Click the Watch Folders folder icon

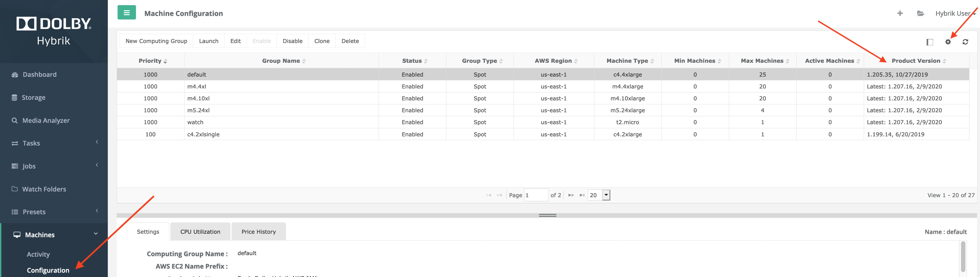[14, 189]
